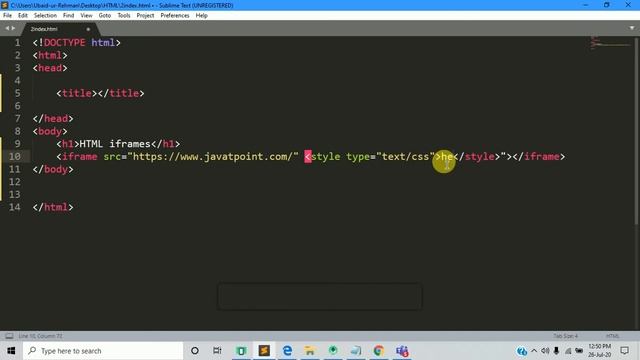Click the "text/css" attribute value
The height and width of the screenshot is (360, 640).
click(x=406, y=156)
